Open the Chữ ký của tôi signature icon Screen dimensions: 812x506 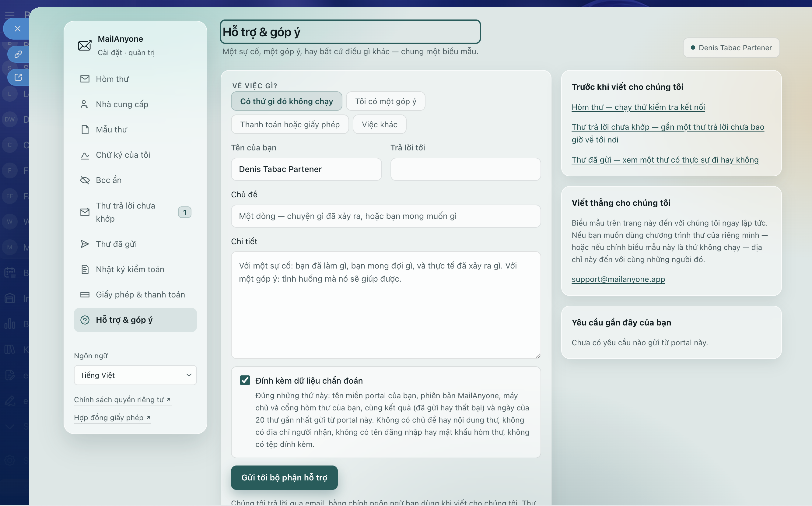pos(85,155)
